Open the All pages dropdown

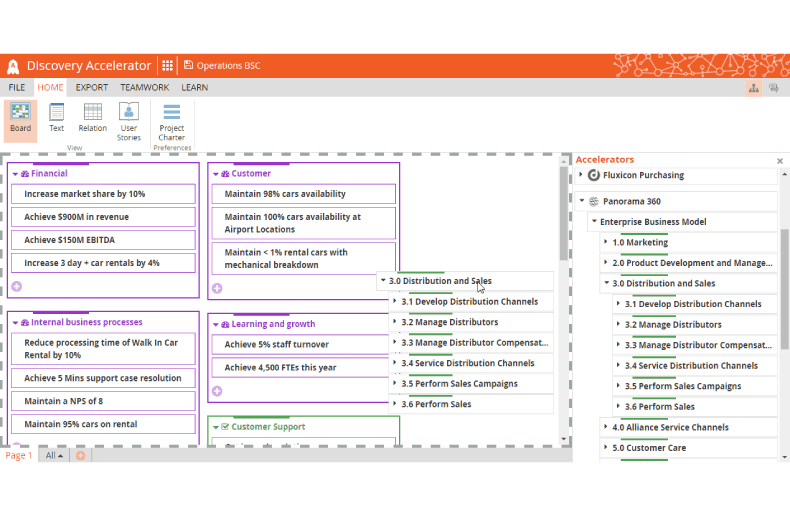pos(54,456)
